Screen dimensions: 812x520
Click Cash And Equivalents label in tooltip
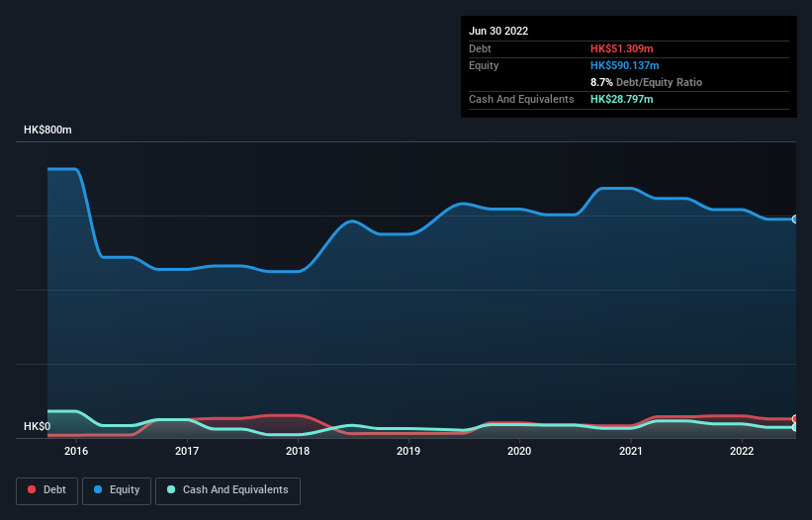click(x=521, y=99)
